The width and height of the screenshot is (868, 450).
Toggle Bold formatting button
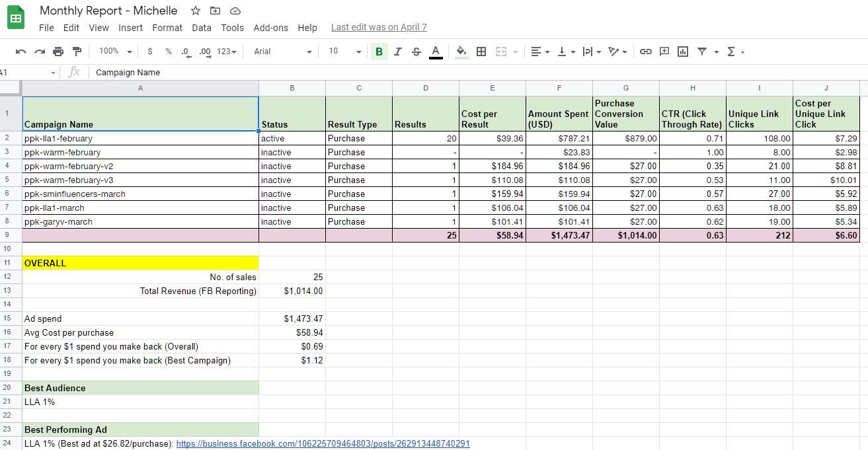(379, 52)
